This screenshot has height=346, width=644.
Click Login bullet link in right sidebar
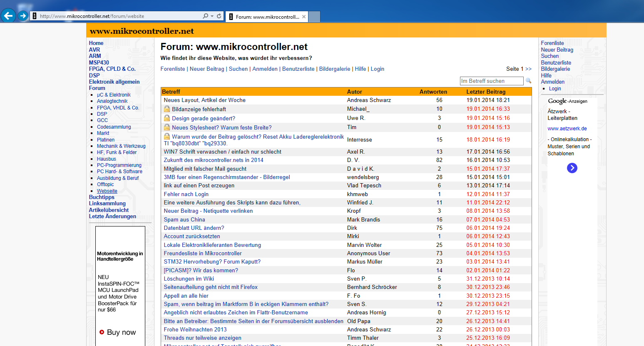pyautogui.click(x=555, y=88)
